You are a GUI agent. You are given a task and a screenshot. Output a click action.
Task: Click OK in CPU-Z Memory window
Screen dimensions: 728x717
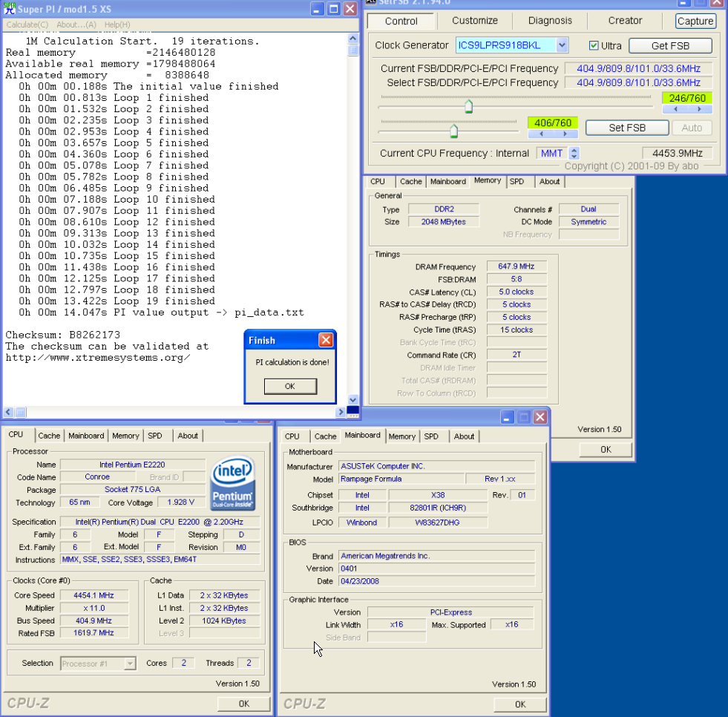click(x=606, y=449)
